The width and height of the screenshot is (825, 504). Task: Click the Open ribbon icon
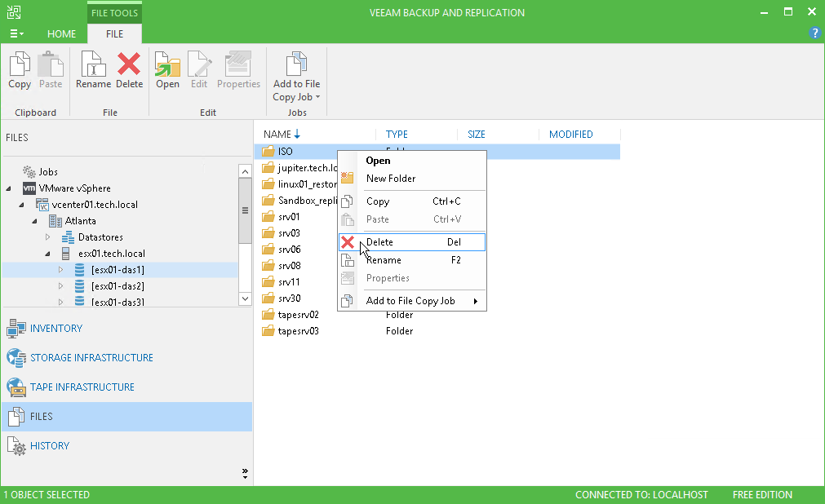[x=167, y=64]
